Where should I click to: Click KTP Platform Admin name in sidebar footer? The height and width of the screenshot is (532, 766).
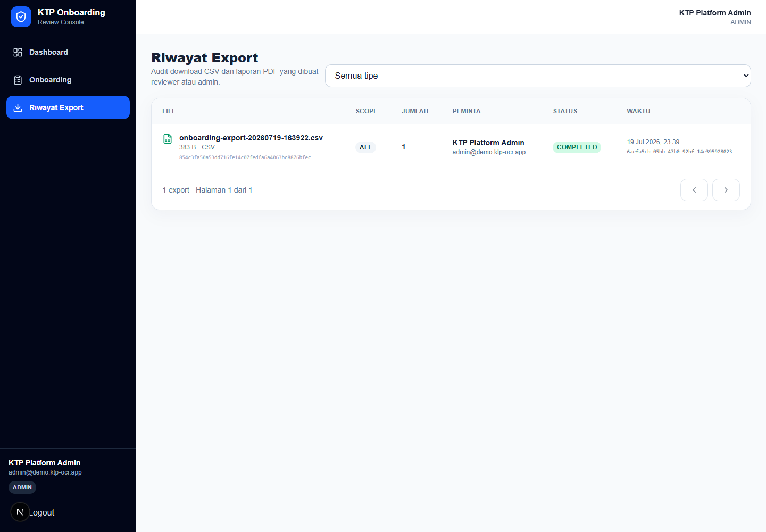click(x=45, y=463)
